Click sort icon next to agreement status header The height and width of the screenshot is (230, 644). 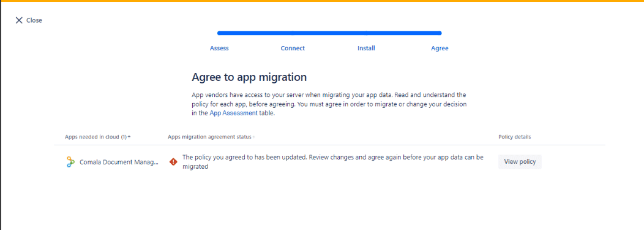(253, 137)
